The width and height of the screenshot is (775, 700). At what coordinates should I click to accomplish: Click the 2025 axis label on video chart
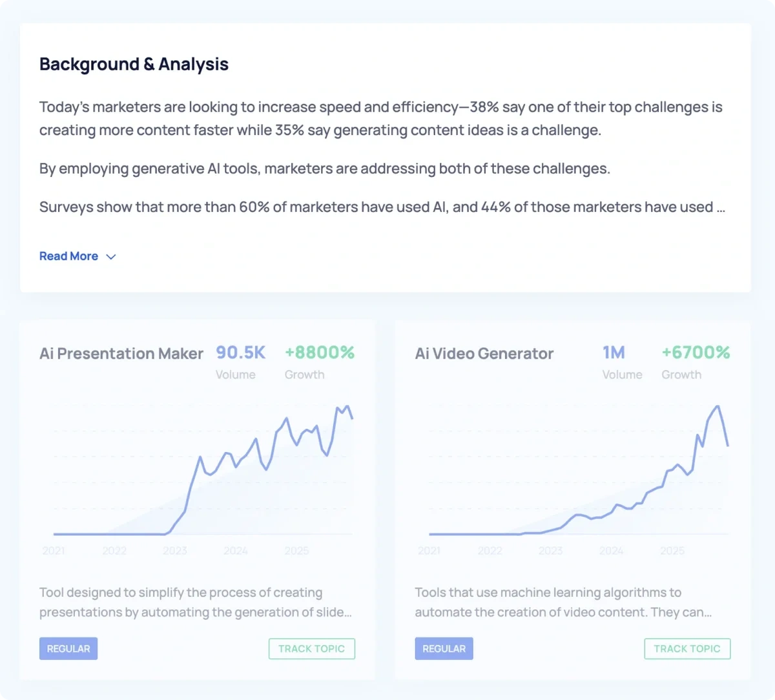(x=672, y=550)
